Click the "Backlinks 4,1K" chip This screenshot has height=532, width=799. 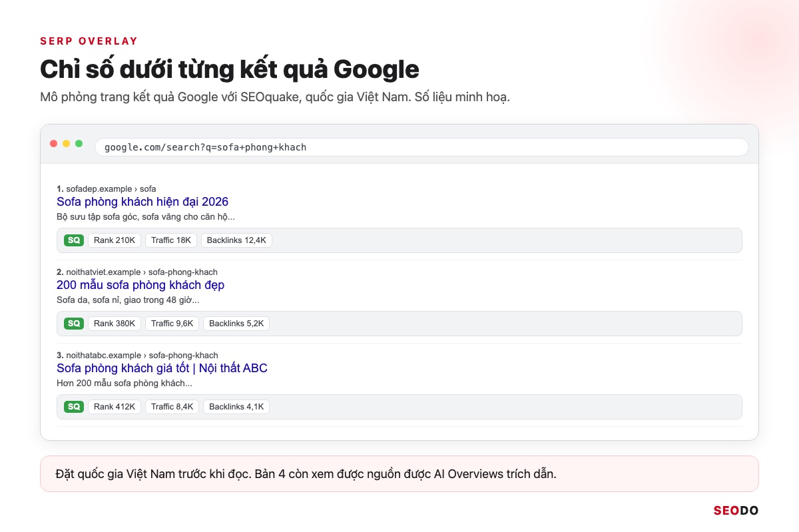coord(236,407)
